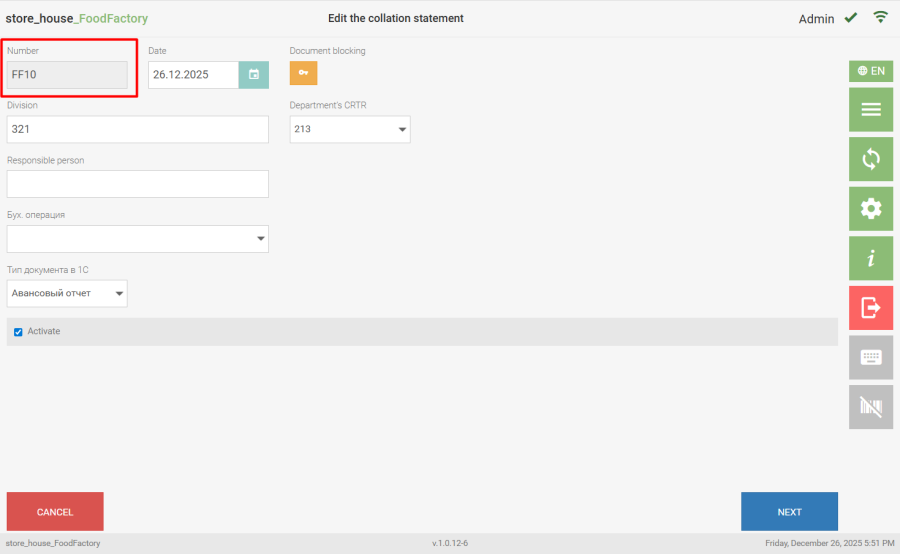Expand the Department's CRTR dropdown

[x=350, y=129]
